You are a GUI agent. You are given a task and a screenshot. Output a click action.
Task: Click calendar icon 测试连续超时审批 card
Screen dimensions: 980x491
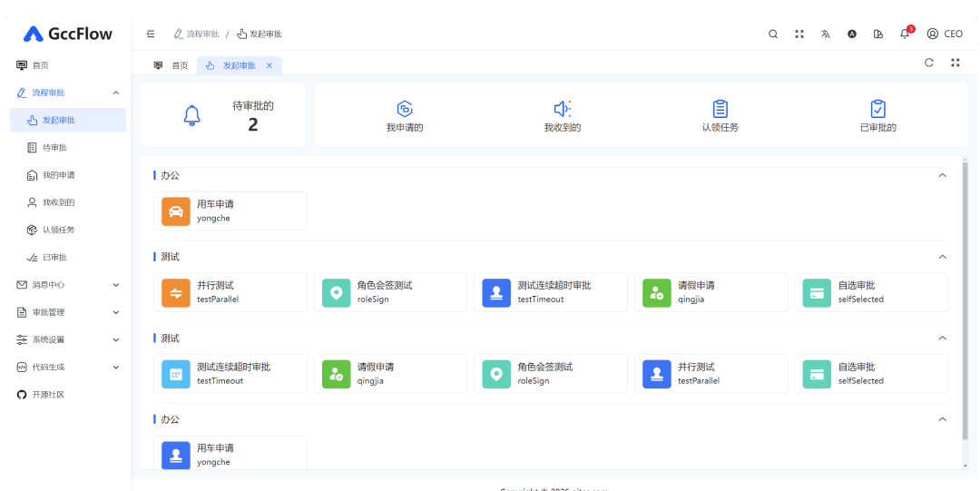pyautogui.click(x=176, y=374)
